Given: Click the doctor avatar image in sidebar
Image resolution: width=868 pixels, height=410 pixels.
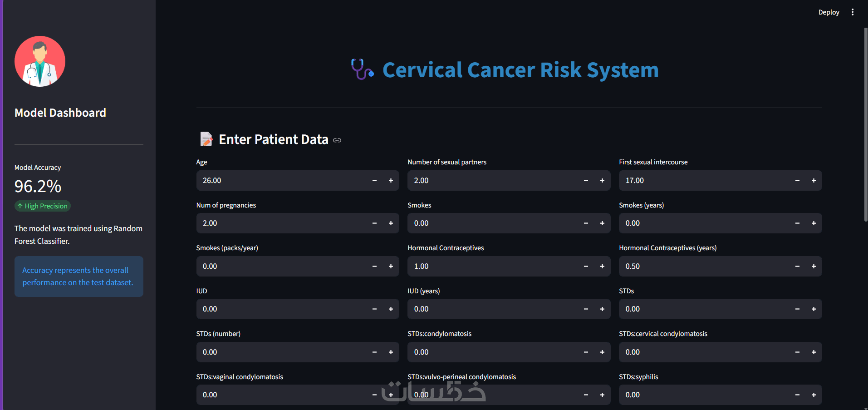Looking at the screenshot, I should tap(40, 61).
